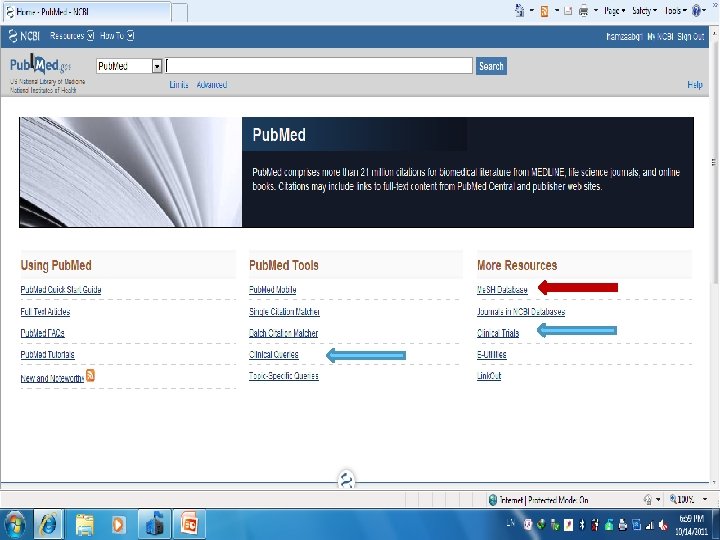Click the taskbar clock showing 10/14/2011
720x540 pixels.
pyautogui.click(x=691, y=525)
